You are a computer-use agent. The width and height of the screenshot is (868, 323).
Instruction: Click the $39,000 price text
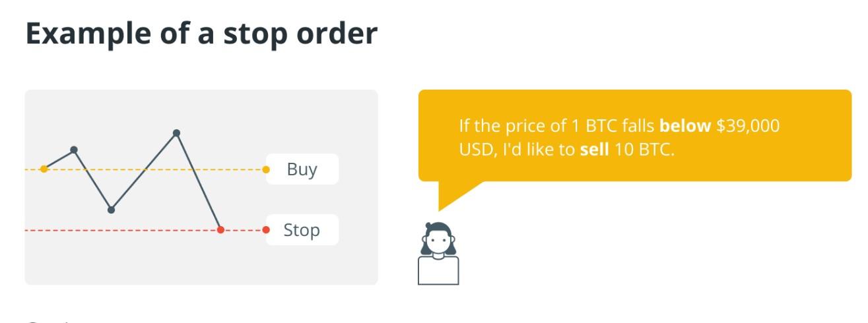coord(748,126)
